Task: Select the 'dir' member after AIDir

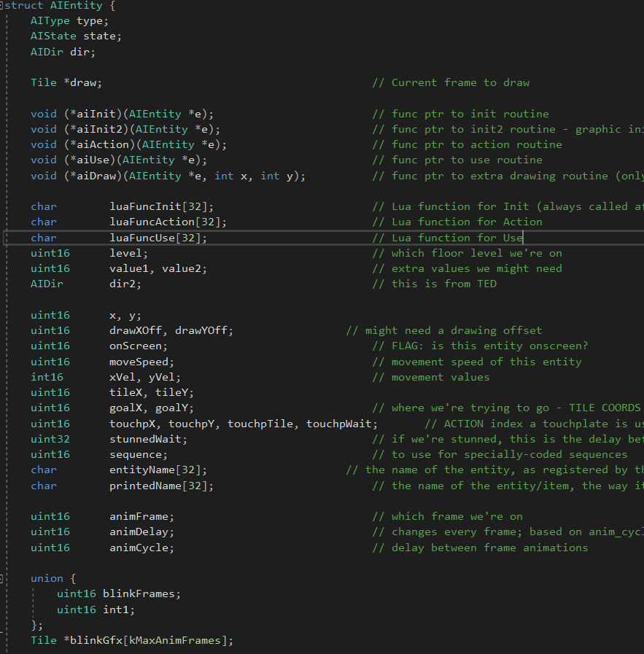Action: 79,52
